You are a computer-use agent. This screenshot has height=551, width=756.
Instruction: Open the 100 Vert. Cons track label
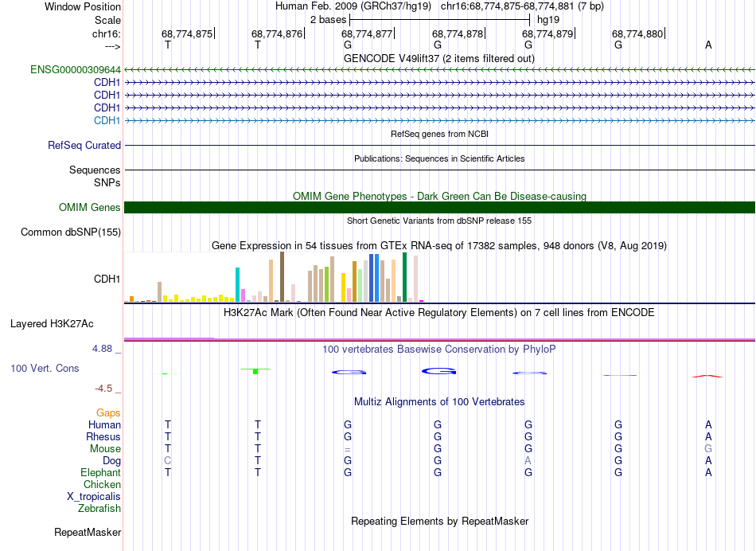pyautogui.click(x=45, y=369)
